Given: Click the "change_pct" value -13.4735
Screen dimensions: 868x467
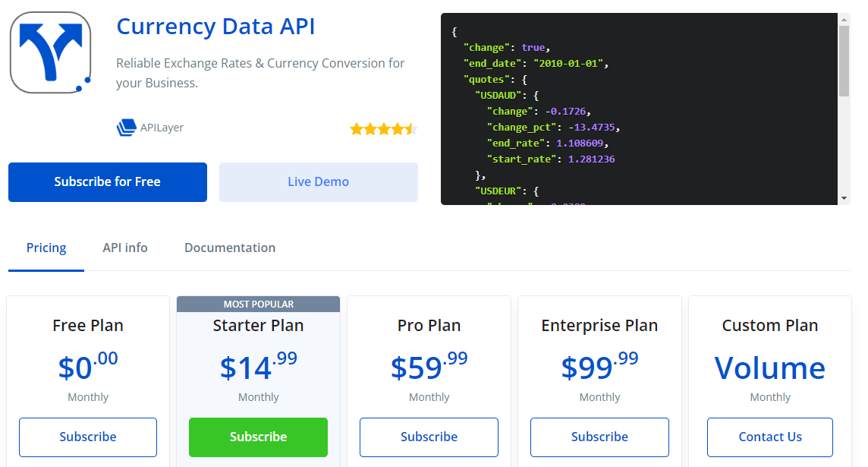Looking at the screenshot, I should click(591, 128).
